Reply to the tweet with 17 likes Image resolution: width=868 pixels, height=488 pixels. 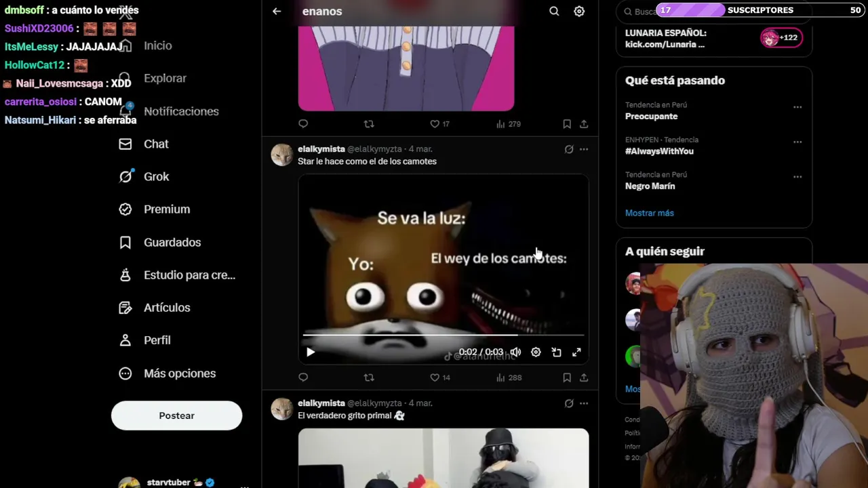coord(303,124)
